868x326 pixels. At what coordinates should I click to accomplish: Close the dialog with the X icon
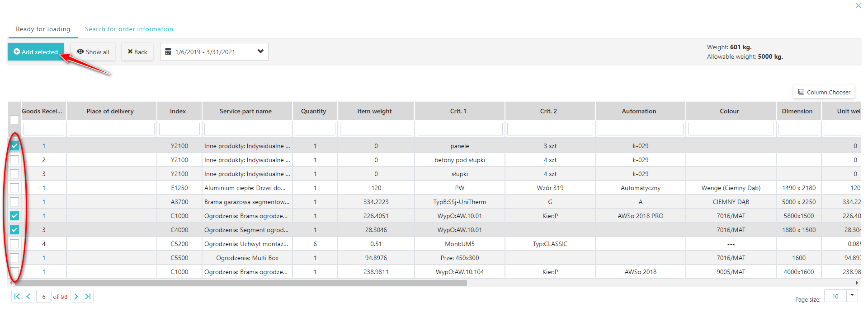tap(858, 6)
